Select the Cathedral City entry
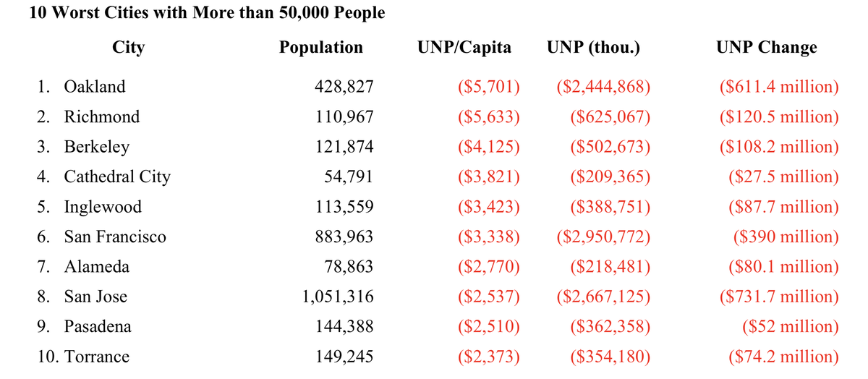Viewport: 868px width, 379px height. pyautogui.click(x=117, y=177)
